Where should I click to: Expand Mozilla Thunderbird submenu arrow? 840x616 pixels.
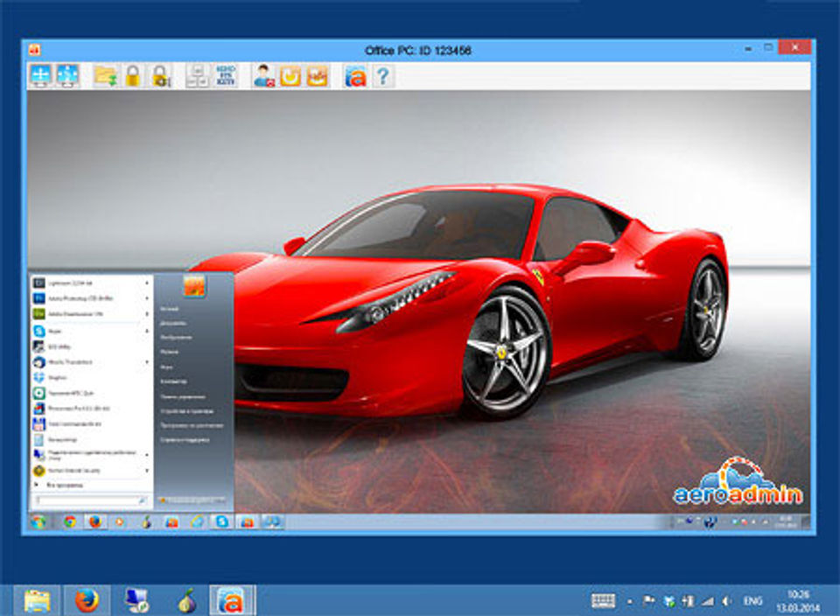[x=147, y=362]
